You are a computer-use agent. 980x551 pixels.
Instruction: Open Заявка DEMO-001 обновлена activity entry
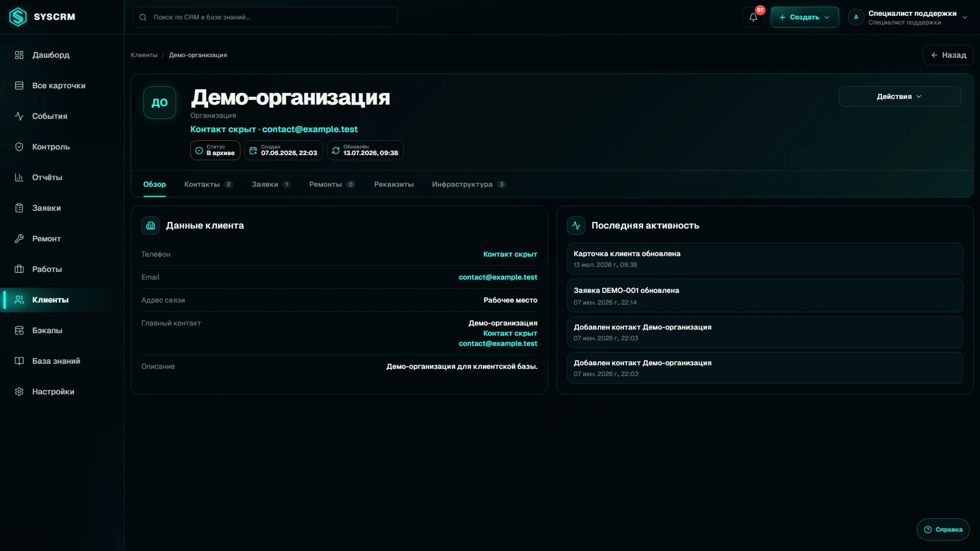pos(765,295)
